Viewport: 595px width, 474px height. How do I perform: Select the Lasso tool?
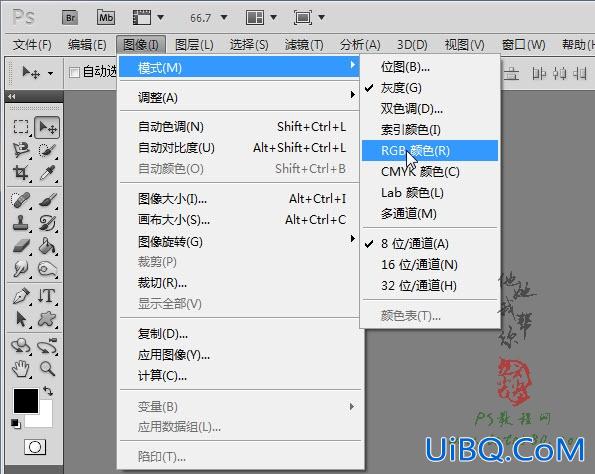[21, 150]
